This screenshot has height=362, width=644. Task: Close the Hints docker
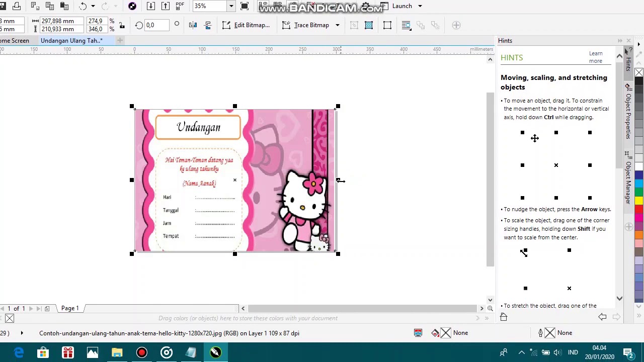tap(628, 41)
